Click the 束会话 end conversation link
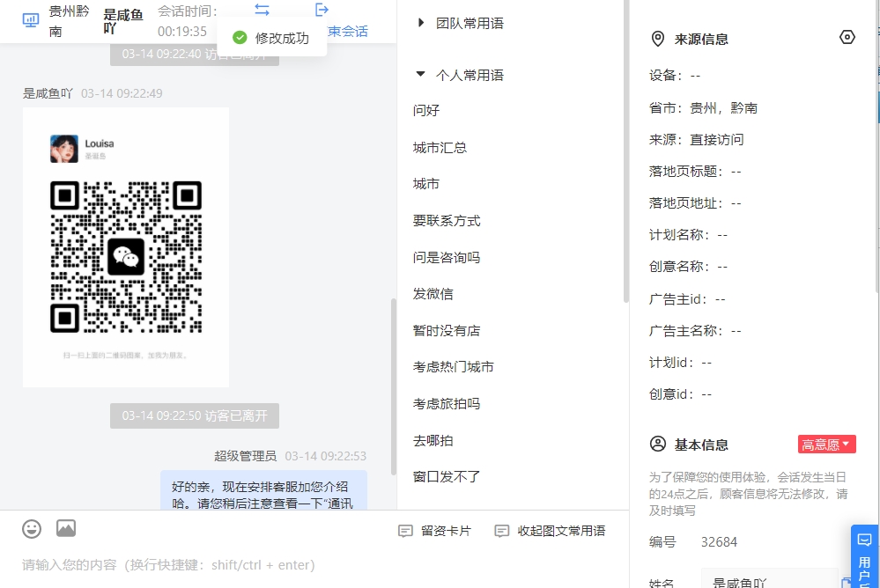880x588 pixels. (348, 32)
